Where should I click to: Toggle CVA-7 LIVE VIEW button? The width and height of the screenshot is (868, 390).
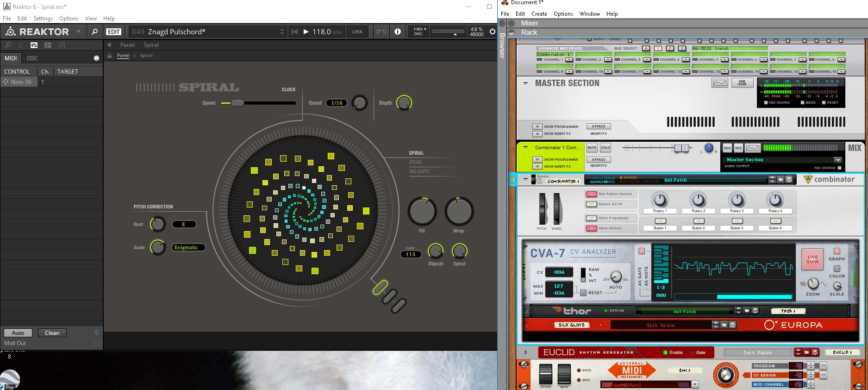coord(813,259)
